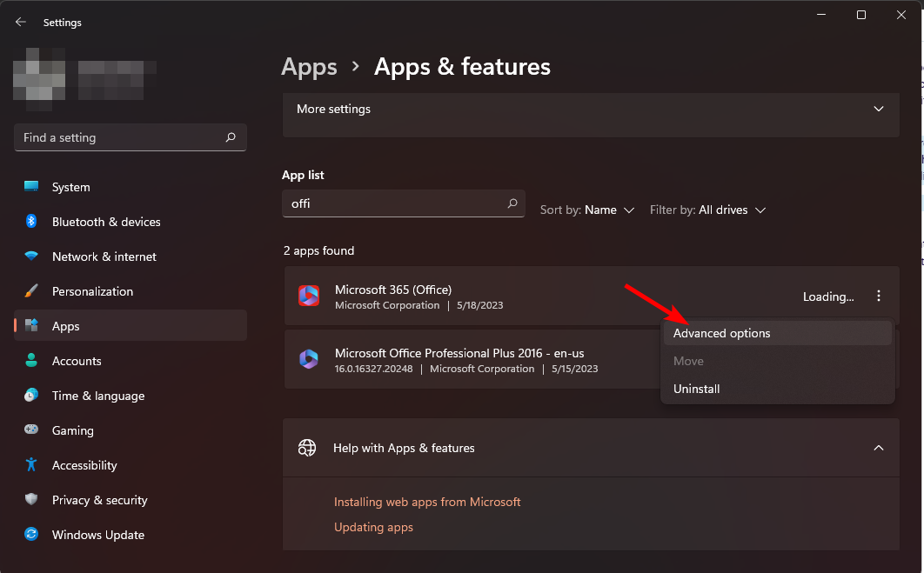Screen dimensions: 924x573
Task: Click the globe icon beside Help with Apps & features
Action: point(307,448)
